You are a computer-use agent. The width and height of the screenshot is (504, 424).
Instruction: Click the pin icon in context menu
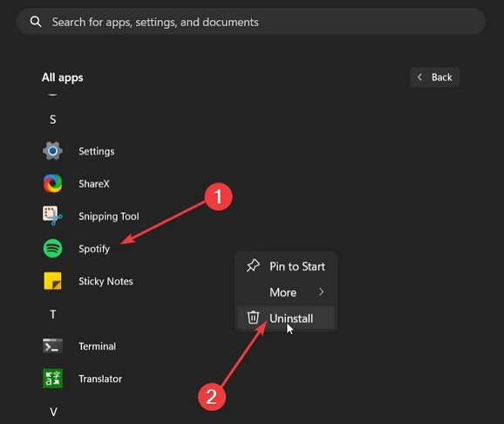coord(253,266)
